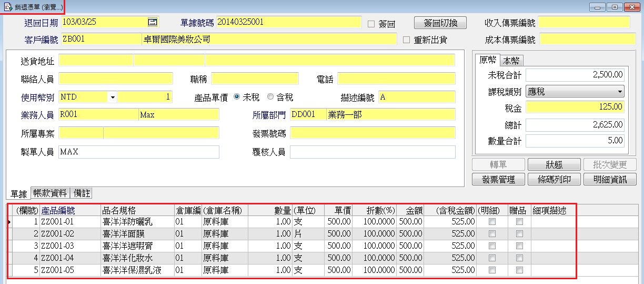Viewport: 644px width, 284px height.
Task: Maximize the 銷退憑單 window
Action: pos(613,7)
